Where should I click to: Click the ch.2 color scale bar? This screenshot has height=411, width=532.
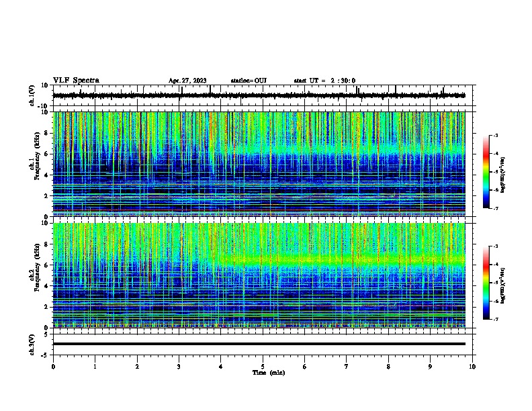click(x=486, y=283)
